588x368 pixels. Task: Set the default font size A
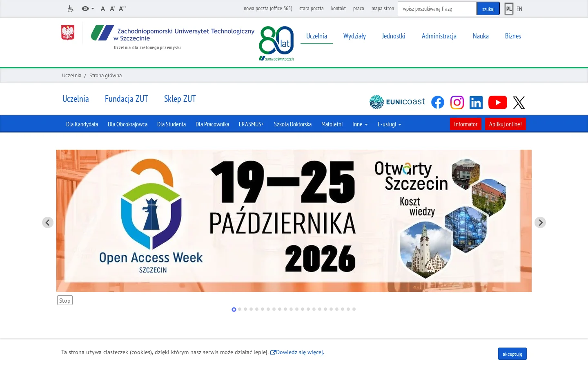103,9
